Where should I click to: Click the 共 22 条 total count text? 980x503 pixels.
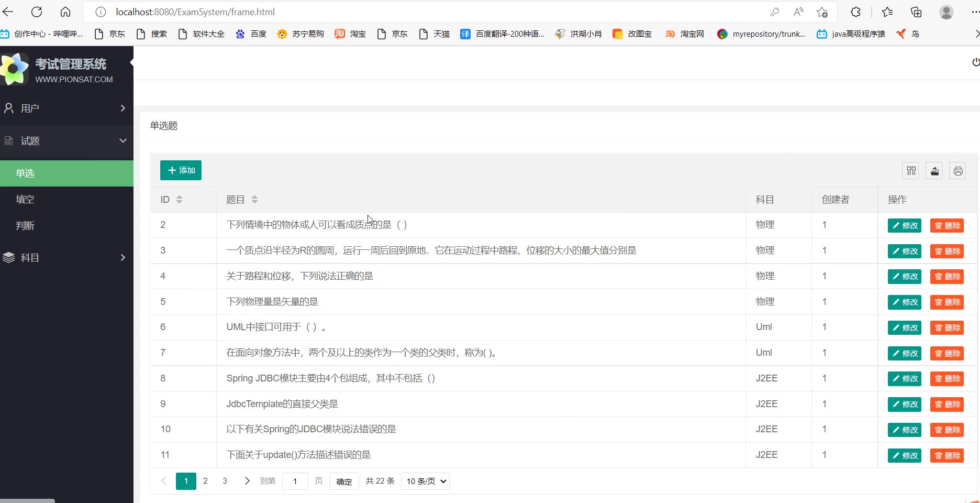tap(380, 481)
